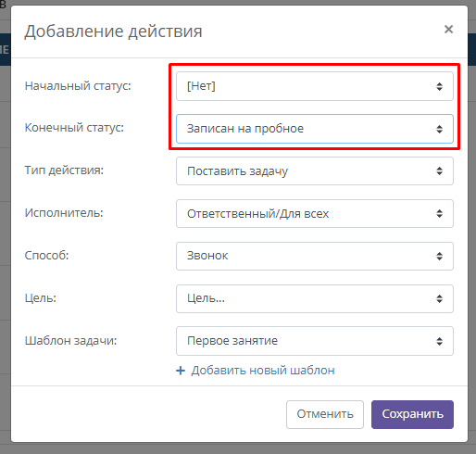Open the Начальный статус dropdown

[x=315, y=86]
